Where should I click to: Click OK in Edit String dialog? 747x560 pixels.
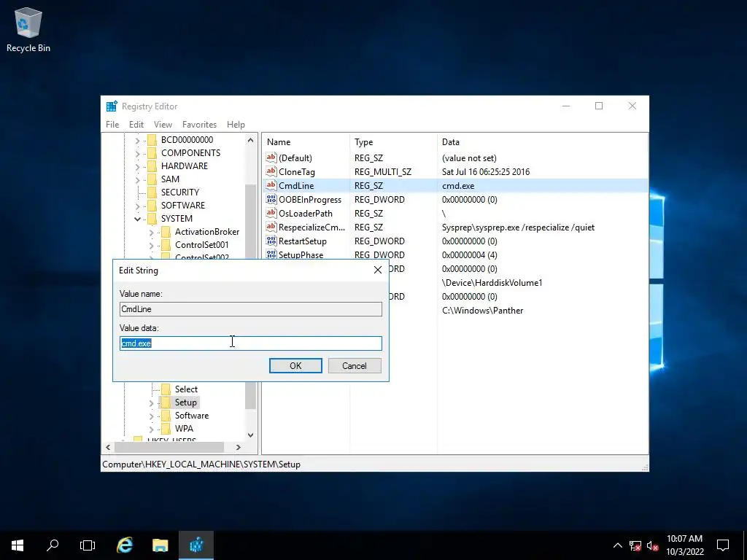(295, 366)
